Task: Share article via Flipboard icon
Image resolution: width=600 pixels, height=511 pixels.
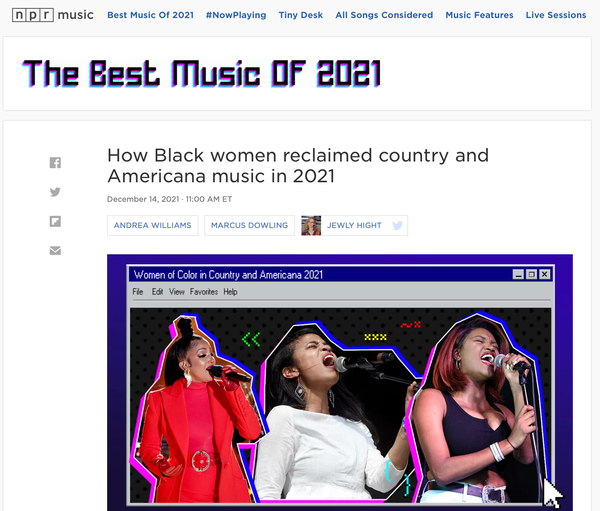Action: 55,221
